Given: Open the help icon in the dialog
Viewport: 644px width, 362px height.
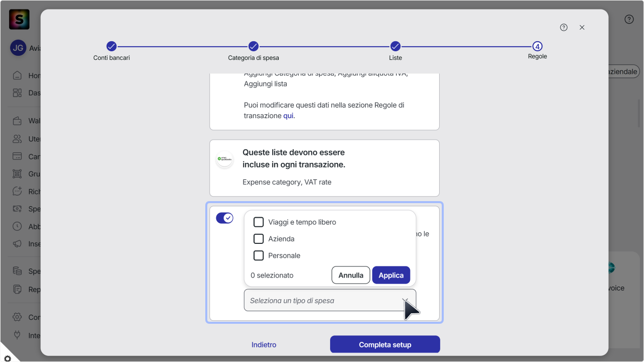Looking at the screenshot, I should pos(563,28).
